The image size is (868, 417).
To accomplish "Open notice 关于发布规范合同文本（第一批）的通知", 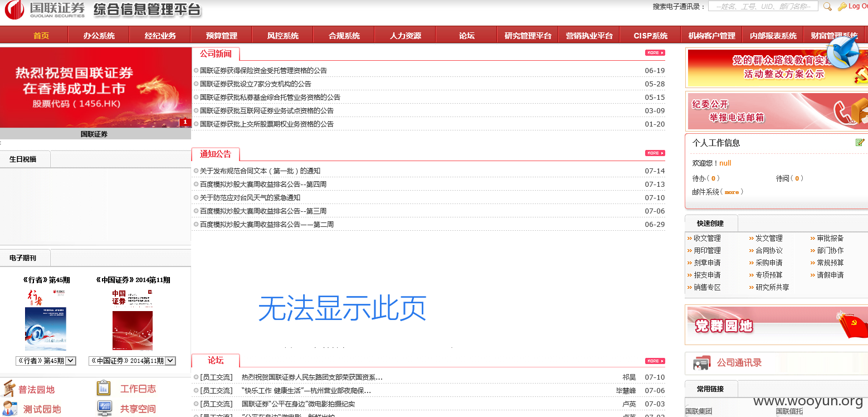I will tap(260, 171).
